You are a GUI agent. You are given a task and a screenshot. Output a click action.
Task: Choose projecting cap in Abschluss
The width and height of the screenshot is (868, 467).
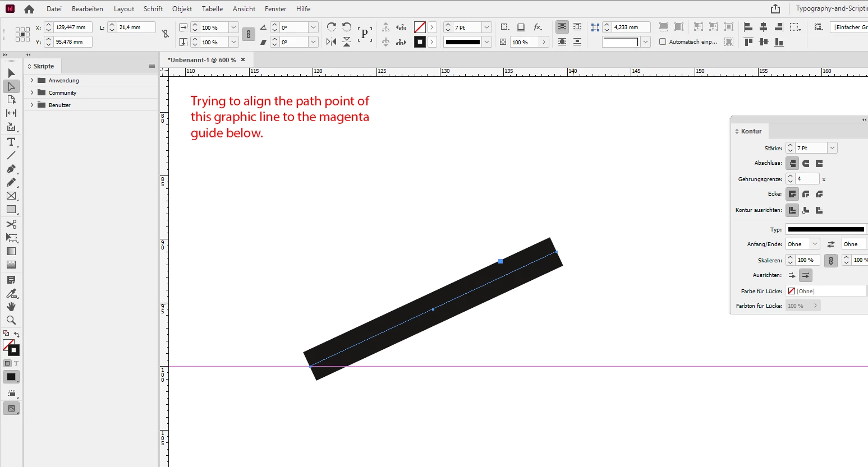click(x=819, y=163)
